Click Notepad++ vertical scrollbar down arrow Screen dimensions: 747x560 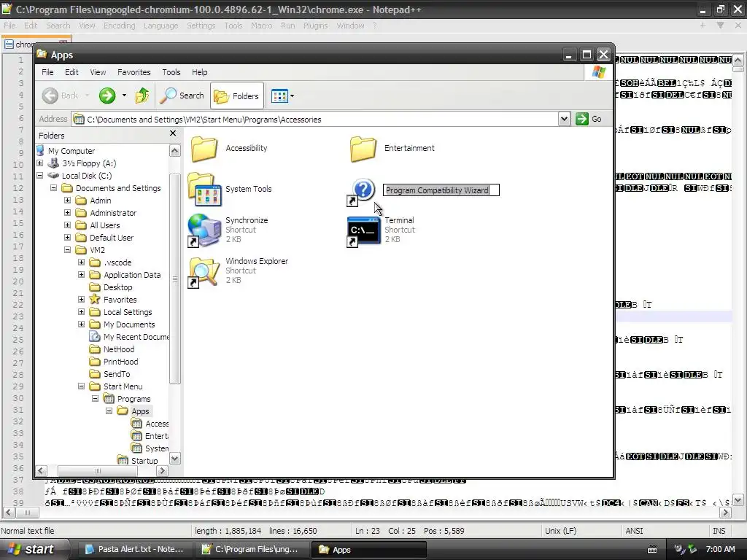pyautogui.click(x=738, y=500)
